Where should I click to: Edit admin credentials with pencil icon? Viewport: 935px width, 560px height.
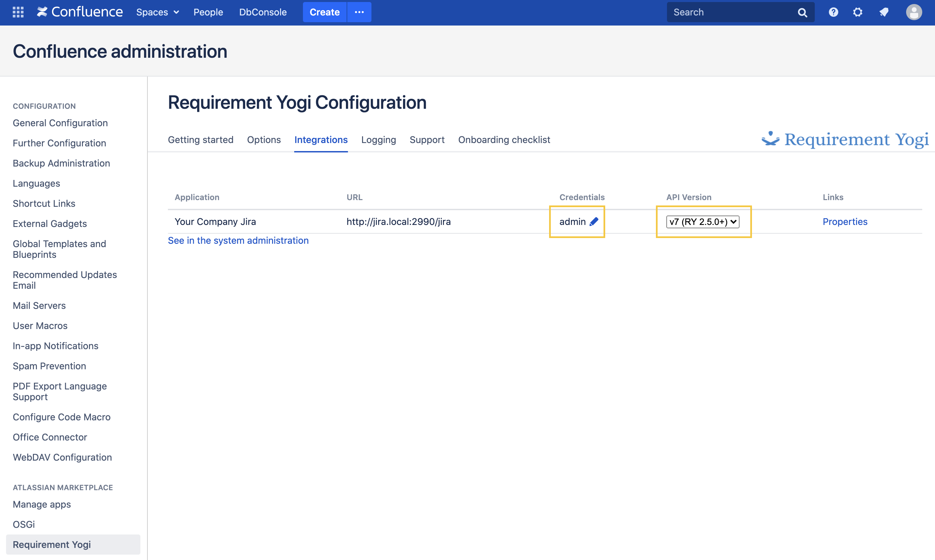point(594,222)
